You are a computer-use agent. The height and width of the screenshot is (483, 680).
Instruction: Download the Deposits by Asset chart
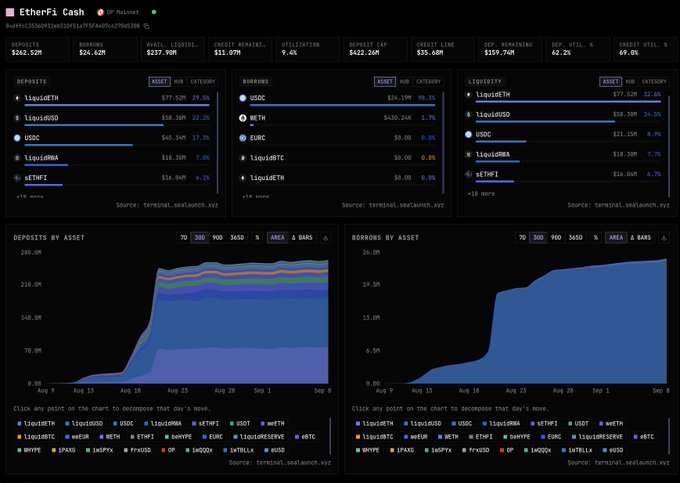326,238
